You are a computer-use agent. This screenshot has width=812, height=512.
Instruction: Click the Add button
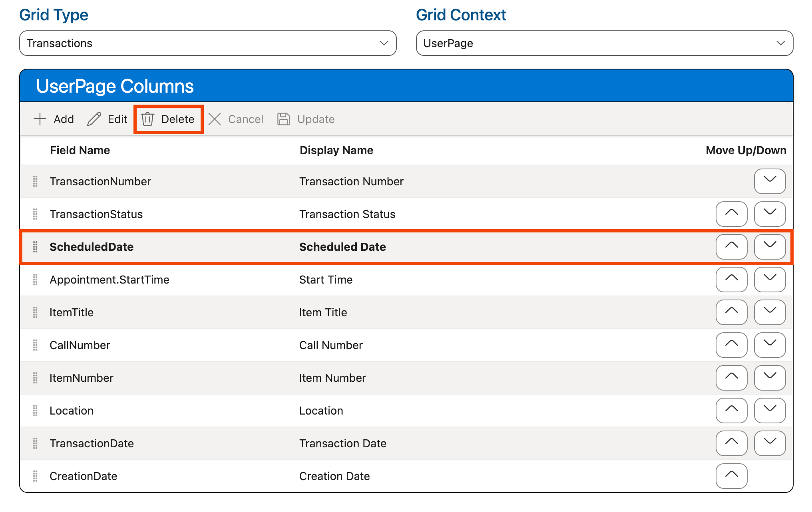pyautogui.click(x=53, y=119)
